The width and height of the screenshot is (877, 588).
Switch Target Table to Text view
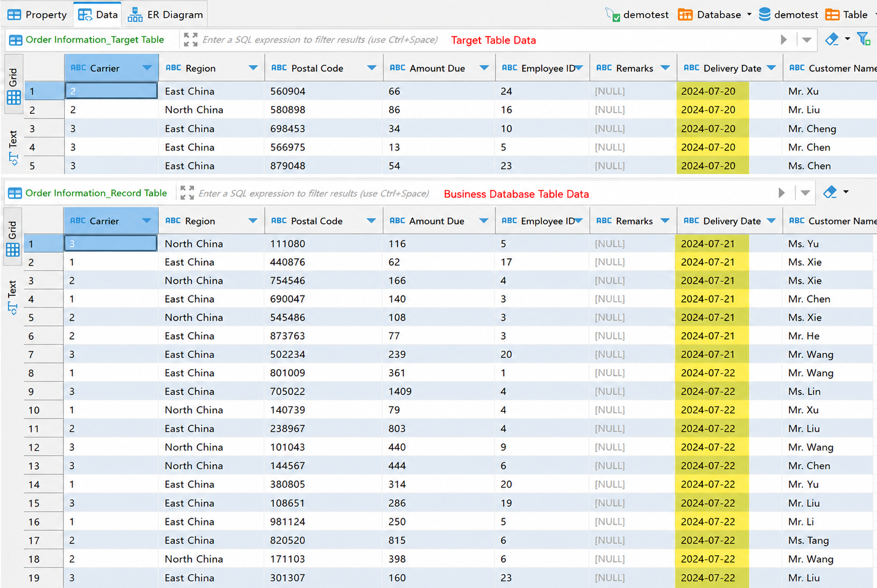tap(14, 148)
